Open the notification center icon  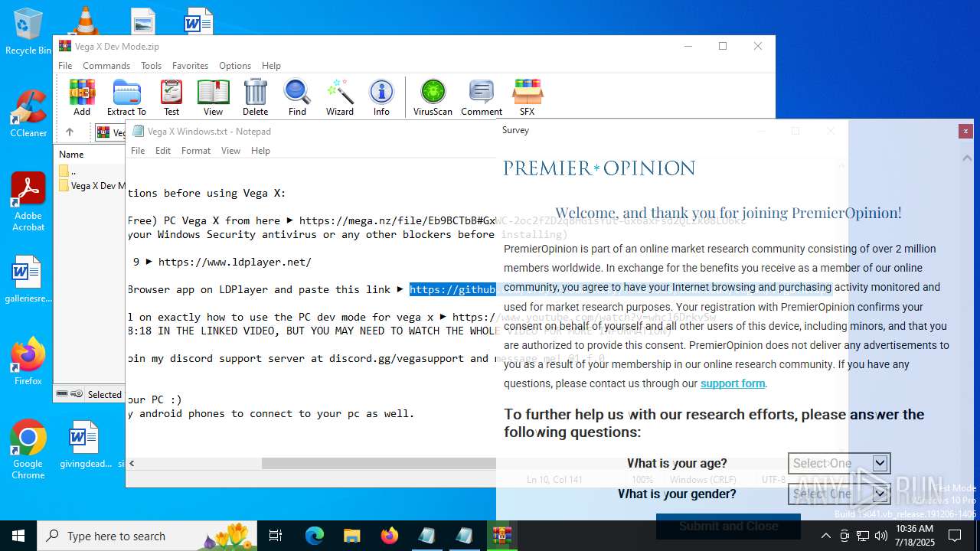[x=955, y=536]
